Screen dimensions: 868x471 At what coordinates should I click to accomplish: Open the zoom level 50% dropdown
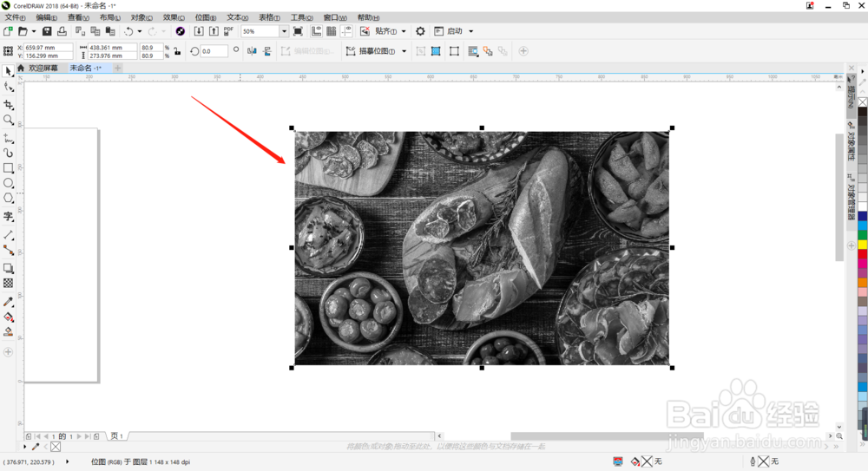(284, 31)
